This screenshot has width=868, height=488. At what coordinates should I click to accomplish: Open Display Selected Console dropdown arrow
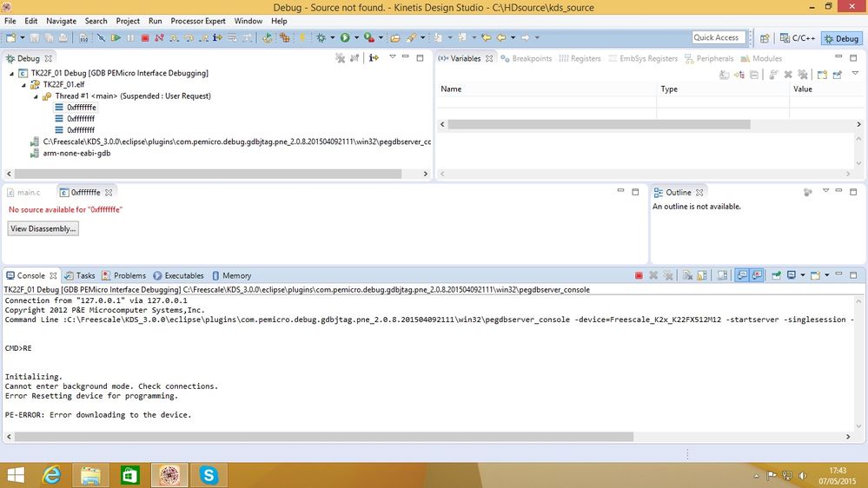click(x=803, y=275)
